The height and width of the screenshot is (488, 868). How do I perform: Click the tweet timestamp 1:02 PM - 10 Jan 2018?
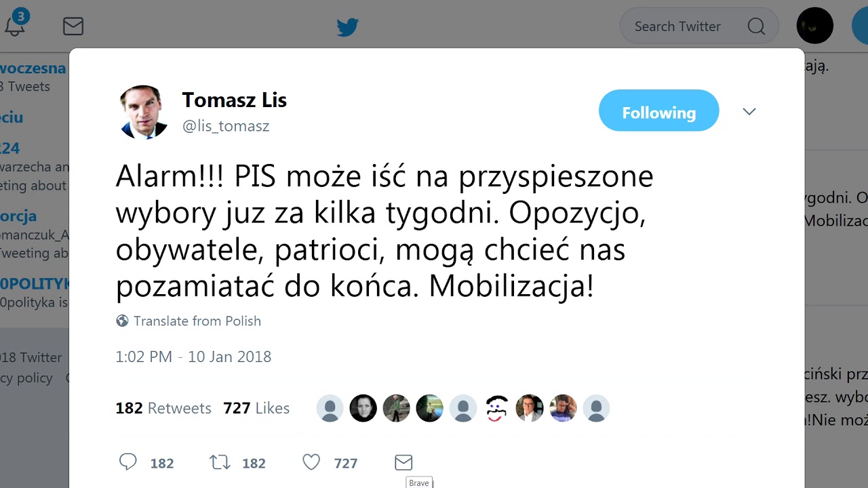click(193, 357)
